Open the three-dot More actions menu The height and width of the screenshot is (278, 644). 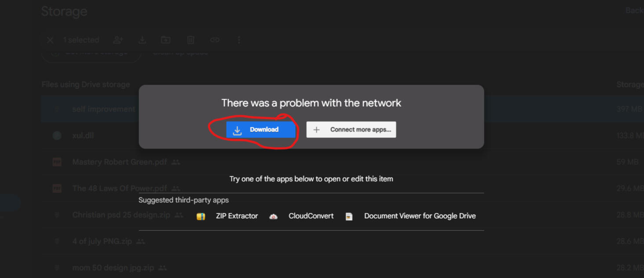pyautogui.click(x=239, y=40)
